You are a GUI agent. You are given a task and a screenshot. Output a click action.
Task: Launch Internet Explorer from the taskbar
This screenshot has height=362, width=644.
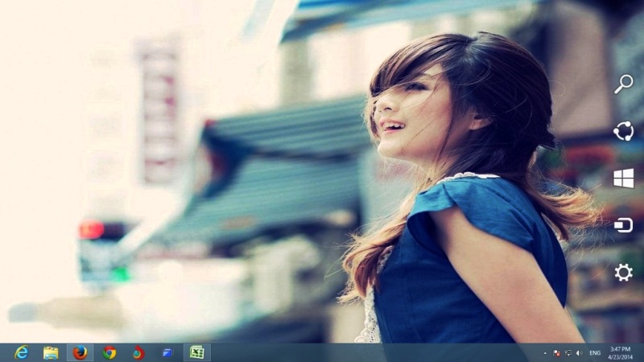coord(22,352)
